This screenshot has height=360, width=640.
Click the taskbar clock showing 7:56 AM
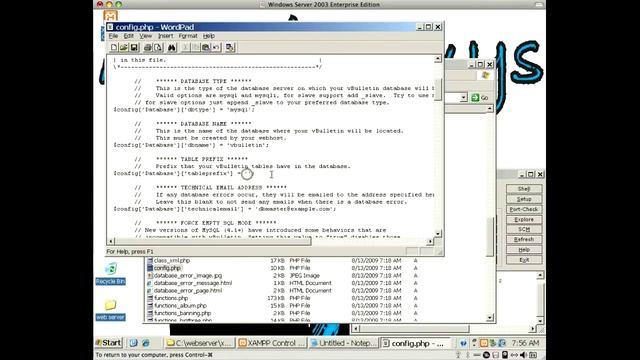526,343
